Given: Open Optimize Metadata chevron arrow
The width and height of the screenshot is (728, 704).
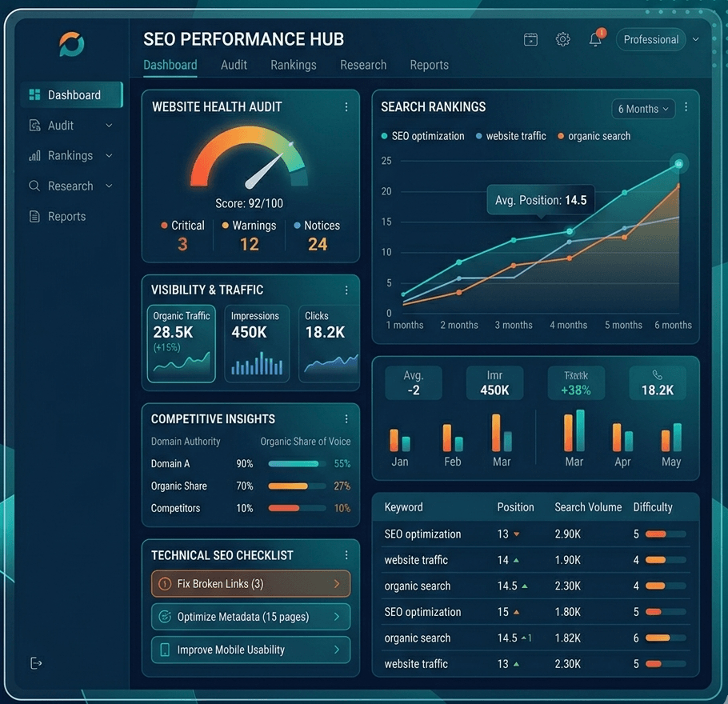Looking at the screenshot, I should click(x=337, y=617).
